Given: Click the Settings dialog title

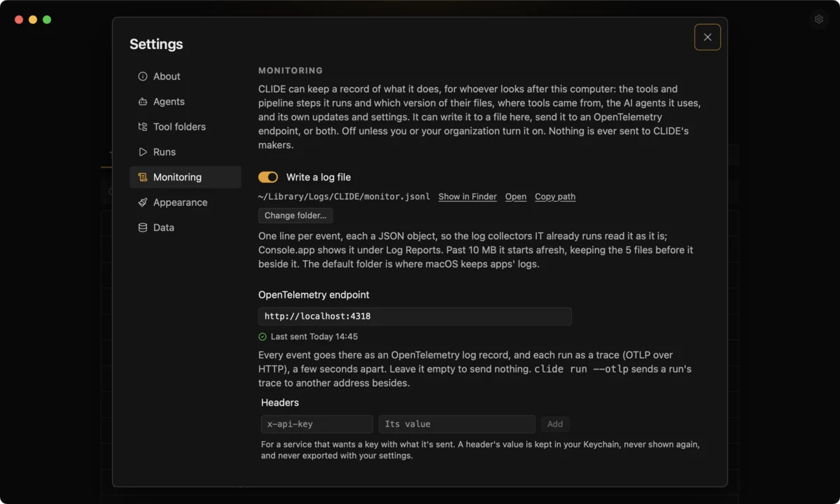Looking at the screenshot, I should (156, 44).
